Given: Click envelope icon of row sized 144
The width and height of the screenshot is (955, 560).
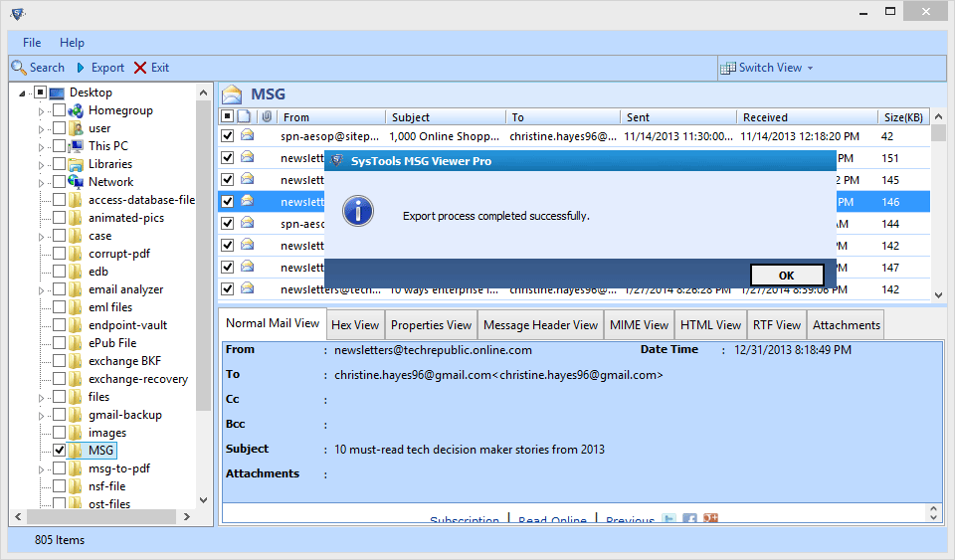Looking at the screenshot, I should point(248,223).
